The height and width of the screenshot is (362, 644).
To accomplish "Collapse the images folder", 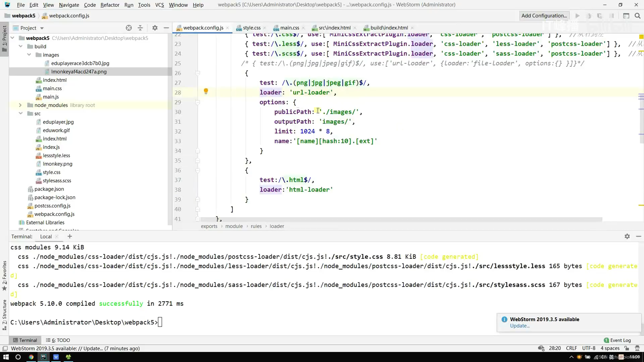I will pyautogui.click(x=29, y=55).
